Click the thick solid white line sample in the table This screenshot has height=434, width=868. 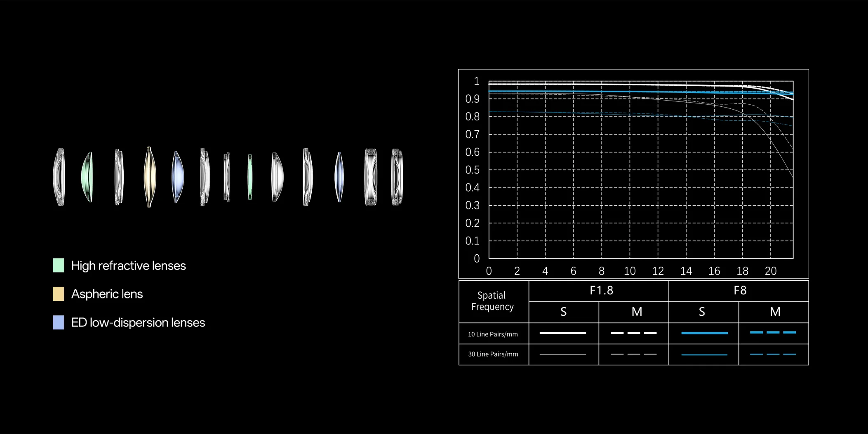point(562,333)
